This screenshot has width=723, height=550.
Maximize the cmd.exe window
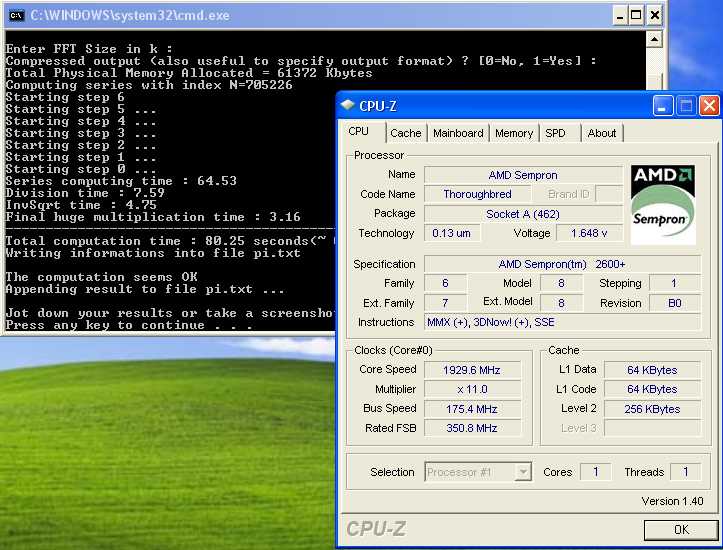click(x=636, y=16)
